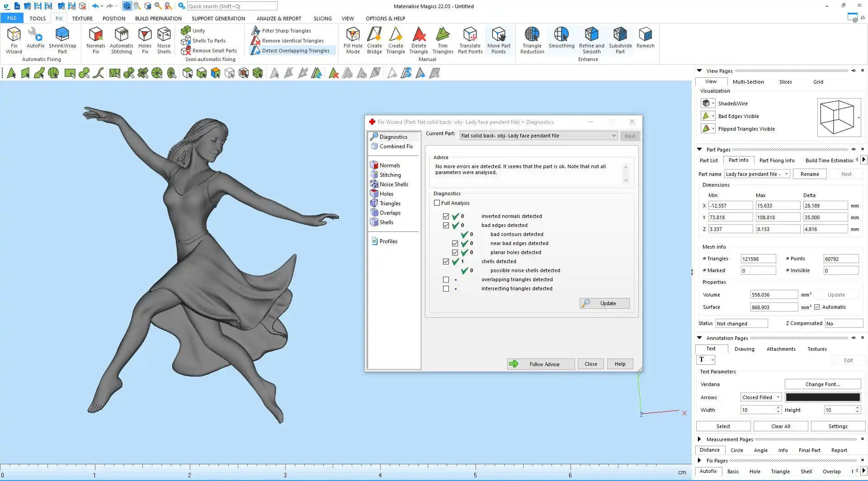
Task: Switch to the Support Generation tab
Action: (218, 19)
